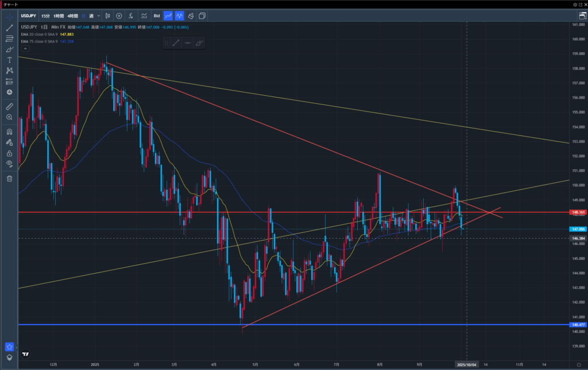Switch to the 4時間 timeframe
The height and width of the screenshot is (370, 588).
pos(73,16)
